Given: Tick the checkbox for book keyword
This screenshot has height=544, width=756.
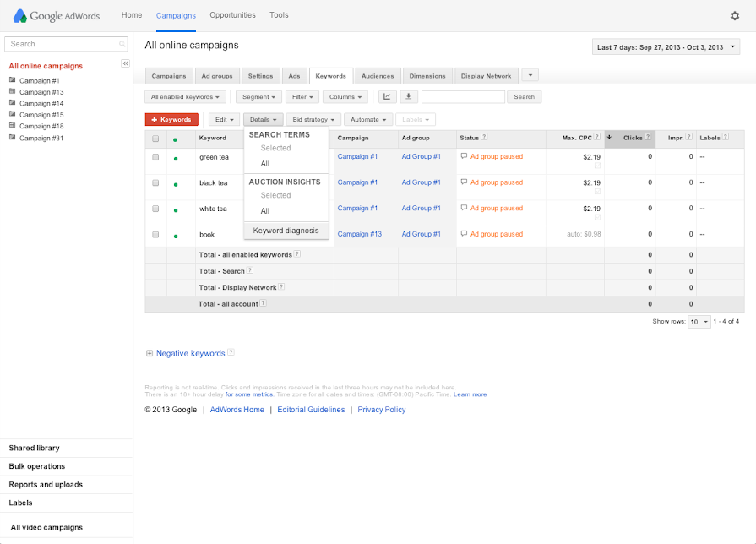Looking at the screenshot, I should (x=155, y=234).
